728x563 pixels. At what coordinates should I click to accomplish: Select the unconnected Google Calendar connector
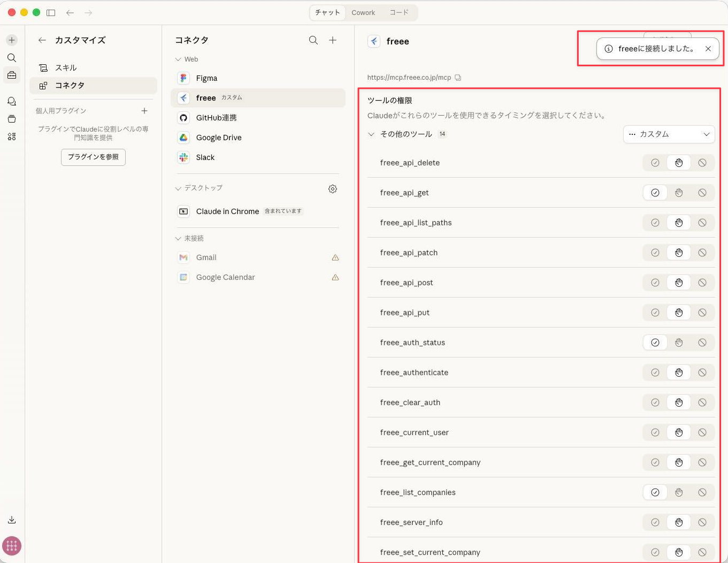258,277
